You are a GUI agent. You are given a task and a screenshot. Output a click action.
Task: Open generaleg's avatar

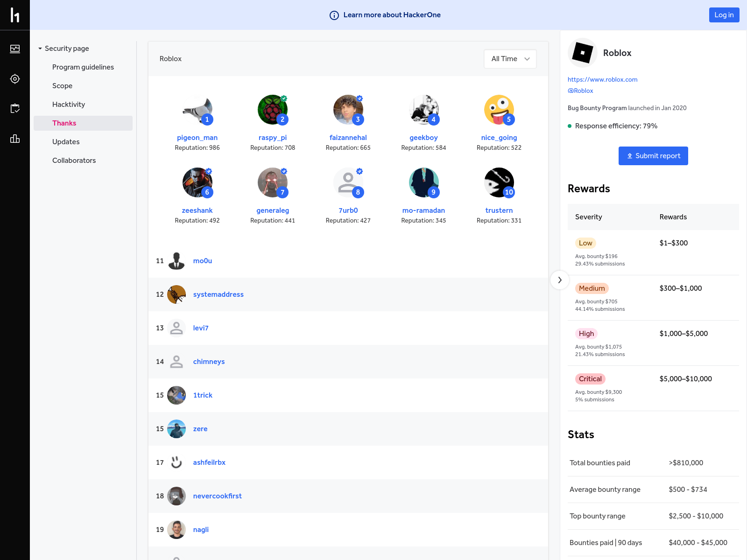[x=273, y=182]
